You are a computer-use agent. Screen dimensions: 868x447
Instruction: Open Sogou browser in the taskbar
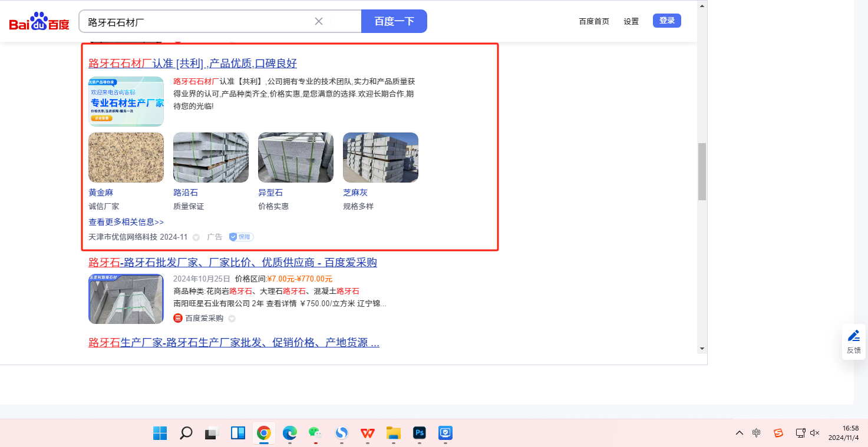[341, 433]
